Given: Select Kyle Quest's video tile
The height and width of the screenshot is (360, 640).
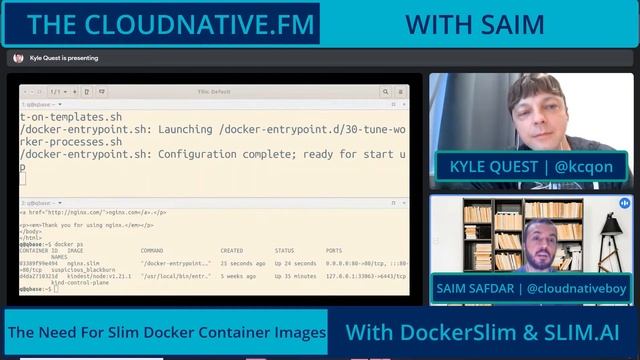Looking at the screenshot, I should click(x=531, y=131).
